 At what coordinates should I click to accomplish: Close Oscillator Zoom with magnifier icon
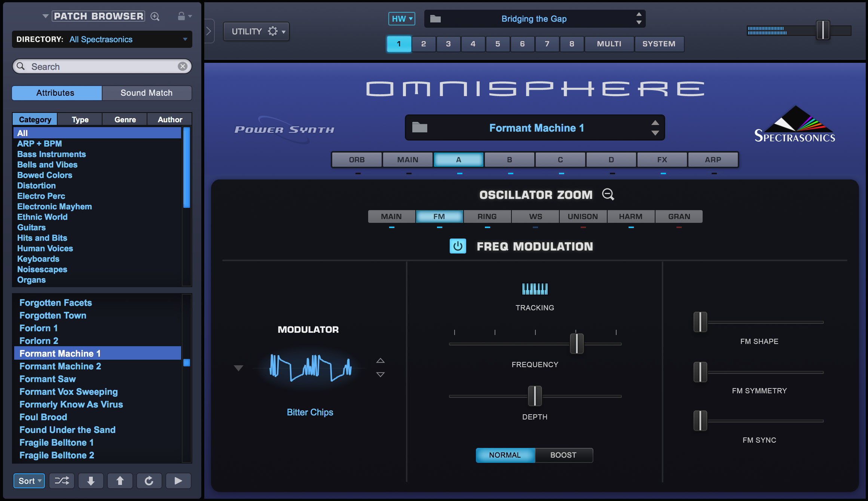tap(608, 194)
